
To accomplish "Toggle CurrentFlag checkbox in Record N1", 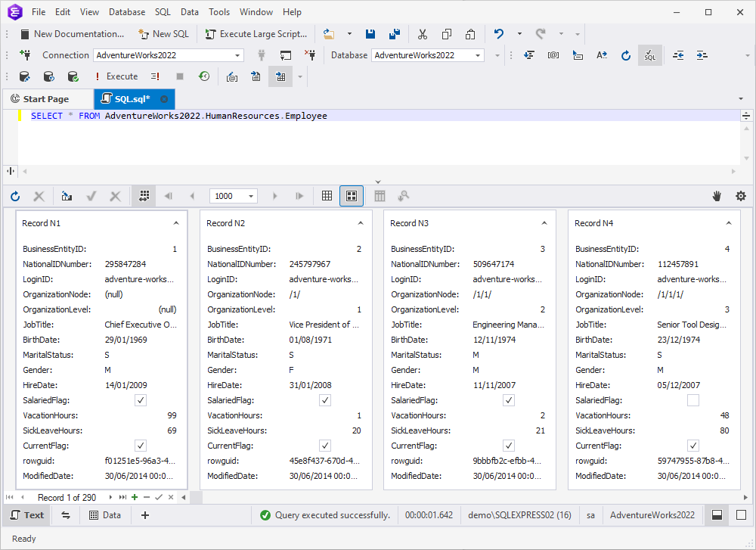I will 141,446.
